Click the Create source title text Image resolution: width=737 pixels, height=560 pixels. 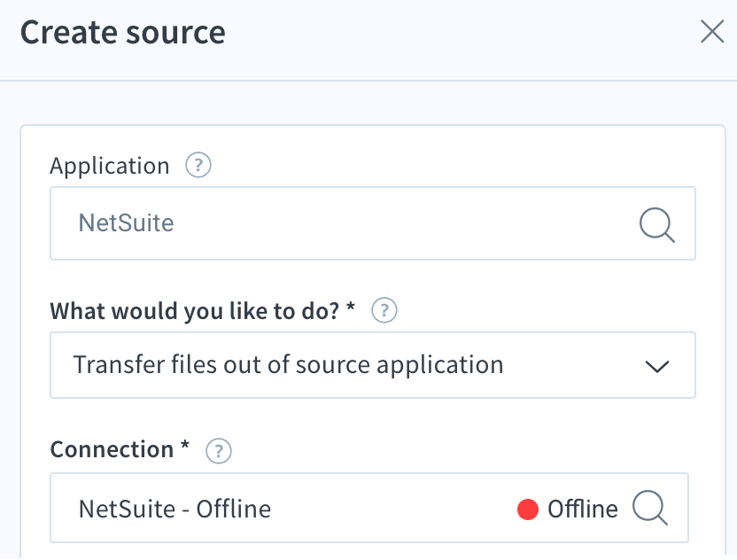coord(123,33)
